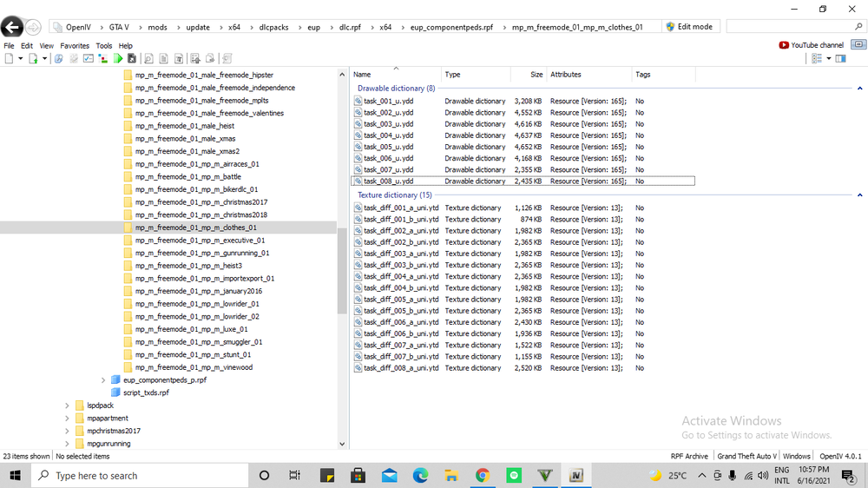Screen dimensions: 868x488
Task: Click the green play arrow toolbar icon
Action: [118, 59]
